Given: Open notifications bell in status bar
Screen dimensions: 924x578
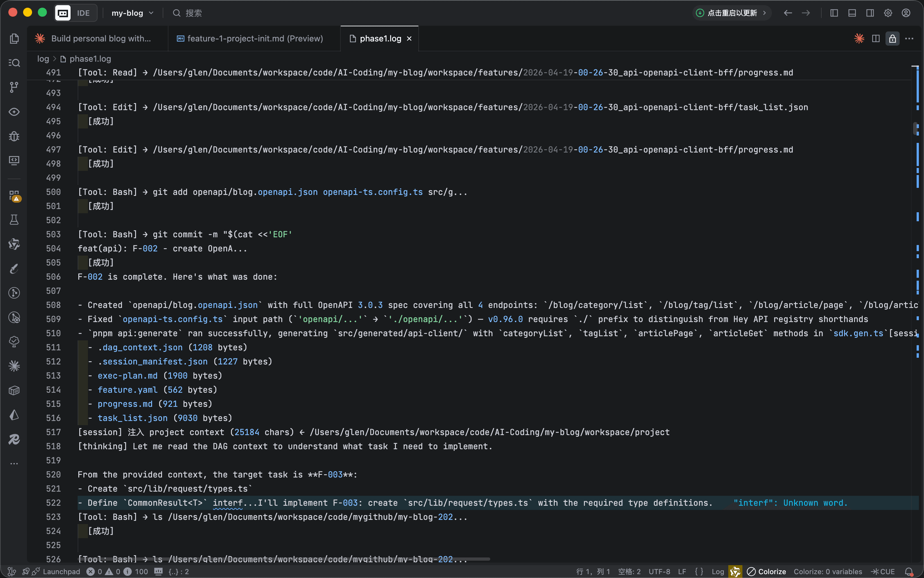Looking at the screenshot, I should click(909, 572).
